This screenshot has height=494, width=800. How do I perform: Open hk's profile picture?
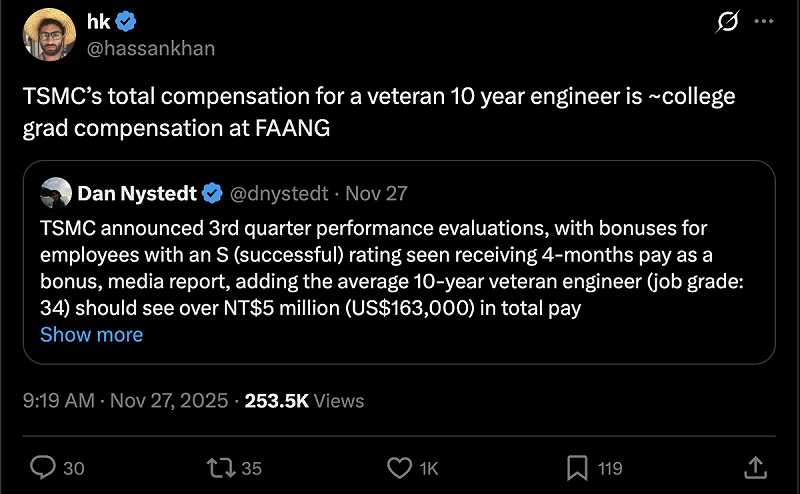coord(46,36)
